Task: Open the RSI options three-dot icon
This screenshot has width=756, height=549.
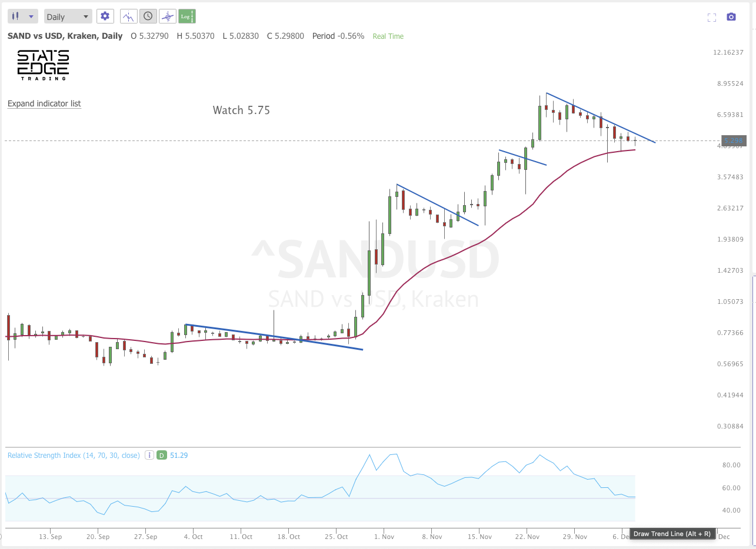Action: tap(149, 455)
